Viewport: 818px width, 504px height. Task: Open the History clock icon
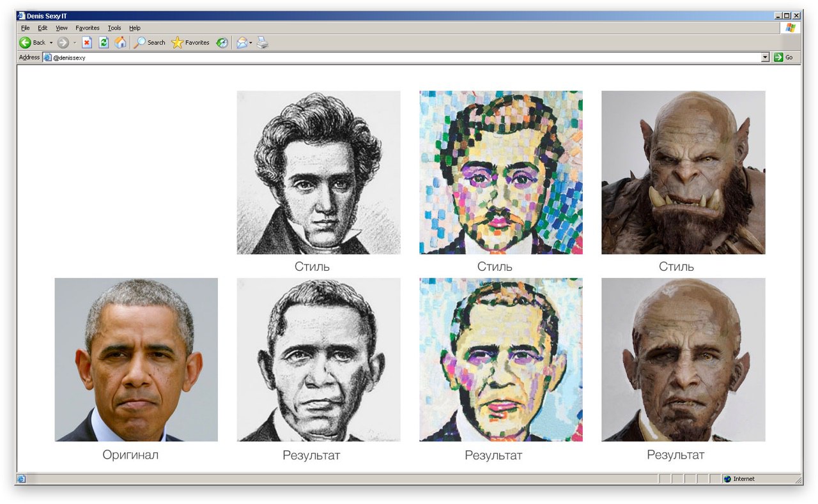222,43
